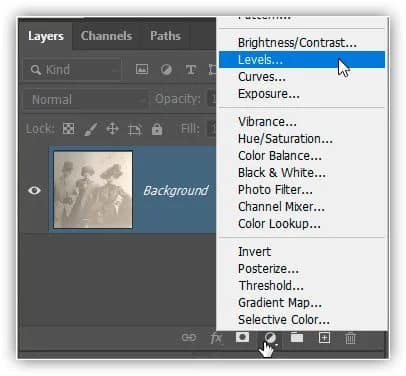The height and width of the screenshot is (376, 406).
Task: Create a new group folder
Action: tap(297, 338)
